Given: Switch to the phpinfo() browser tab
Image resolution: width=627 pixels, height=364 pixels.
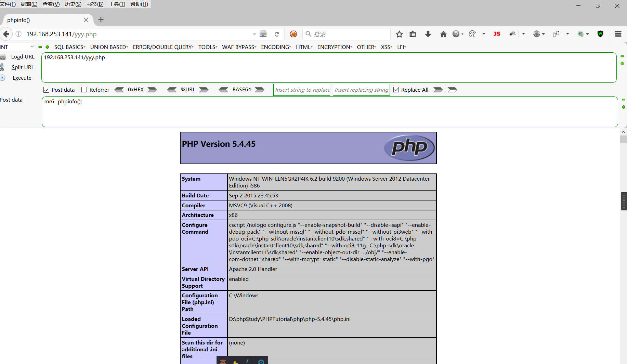Looking at the screenshot, I should click(41, 20).
